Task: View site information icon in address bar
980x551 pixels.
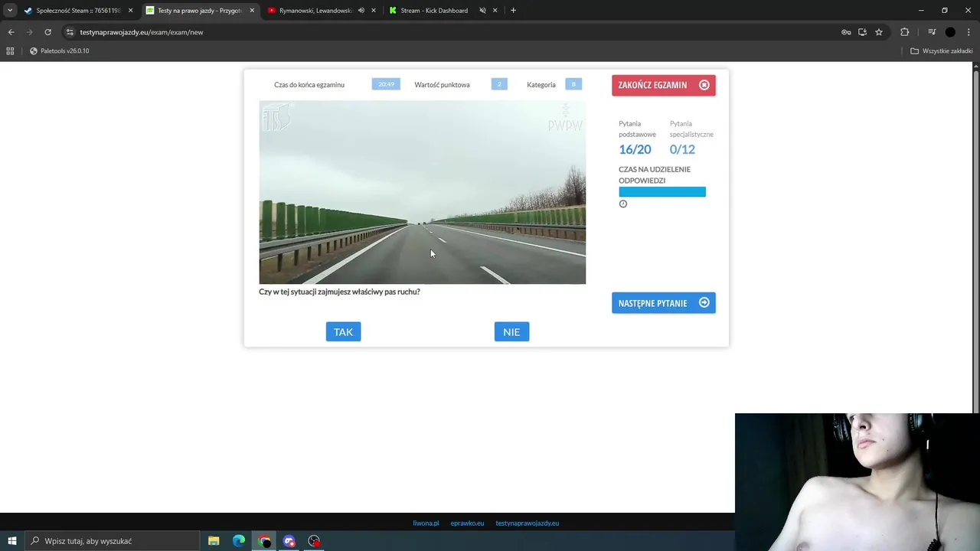Action: [70, 32]
